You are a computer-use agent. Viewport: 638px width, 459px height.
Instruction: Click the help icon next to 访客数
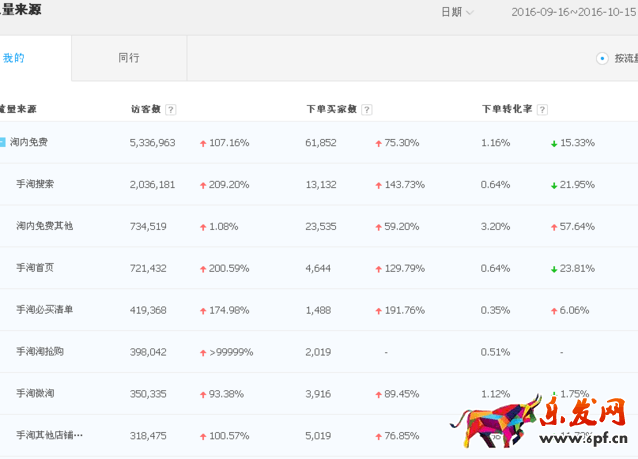point(171,109)
